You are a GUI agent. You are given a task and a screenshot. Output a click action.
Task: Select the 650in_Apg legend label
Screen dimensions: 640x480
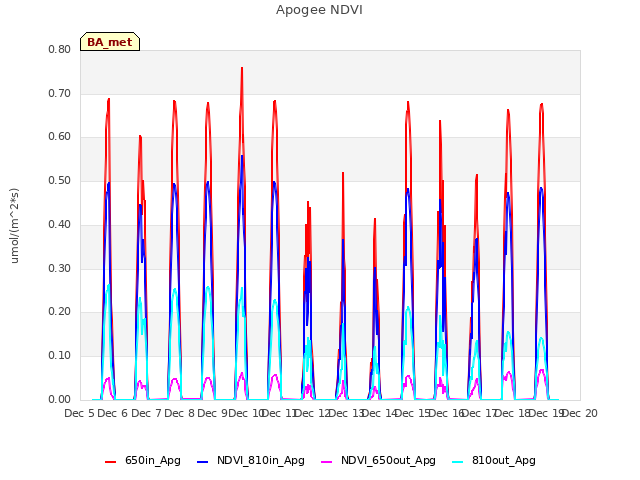pyautogui.click(x=153, y=460)
